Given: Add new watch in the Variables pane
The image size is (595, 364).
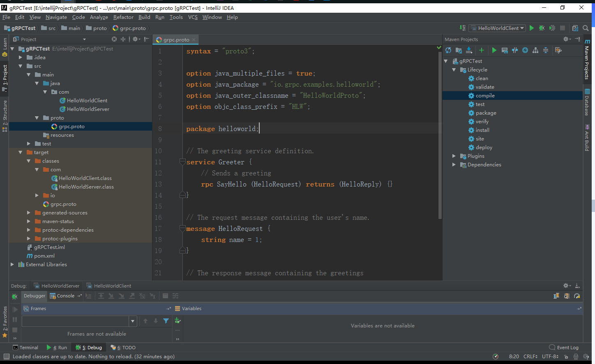Looking at the screenshot, I should 178,320.
